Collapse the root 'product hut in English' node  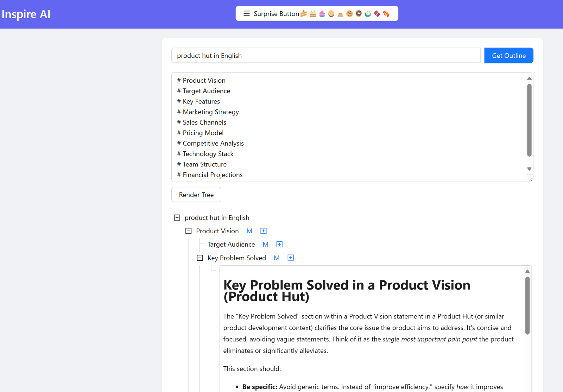pos(177,218)
